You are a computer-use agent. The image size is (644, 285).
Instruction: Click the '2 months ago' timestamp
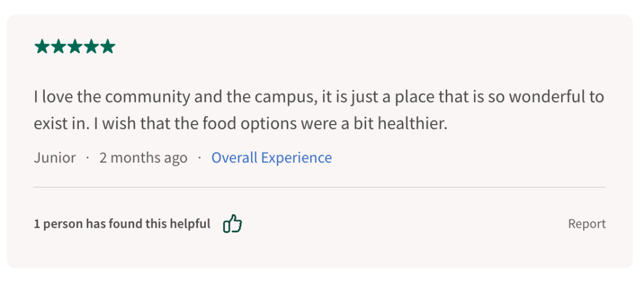pyautogui.click(x=143, y=157)
